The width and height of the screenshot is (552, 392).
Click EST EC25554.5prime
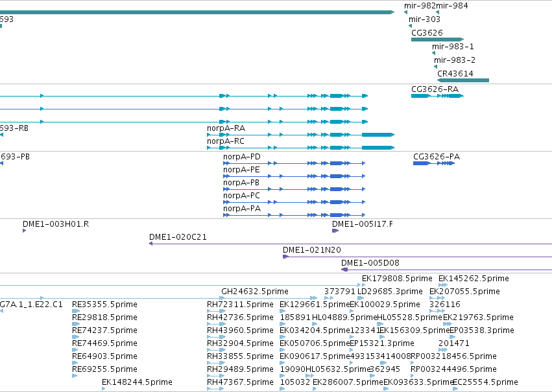point(485,383)
